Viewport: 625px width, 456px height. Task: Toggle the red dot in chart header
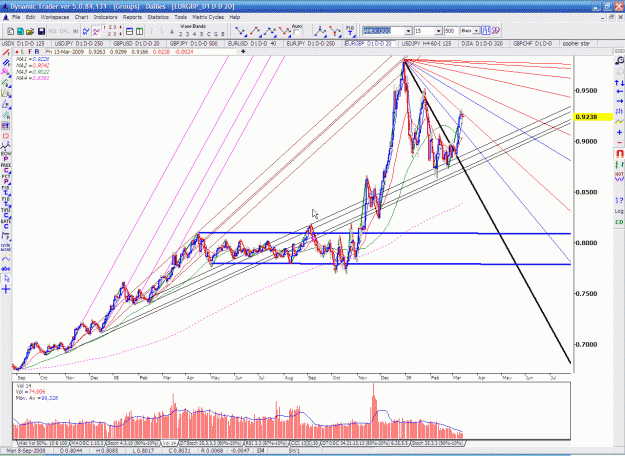[x=16, y=52]
